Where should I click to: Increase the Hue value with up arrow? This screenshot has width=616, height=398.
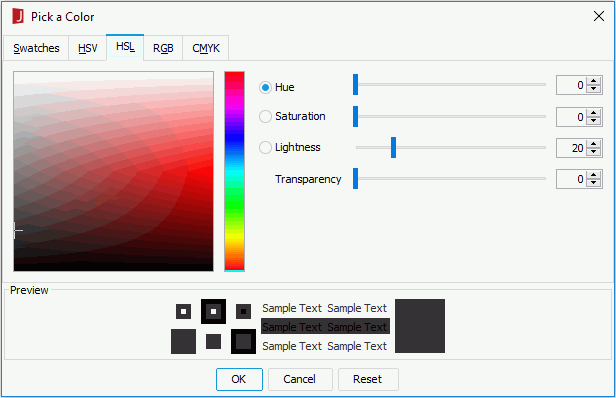click(x=594, y=81)
